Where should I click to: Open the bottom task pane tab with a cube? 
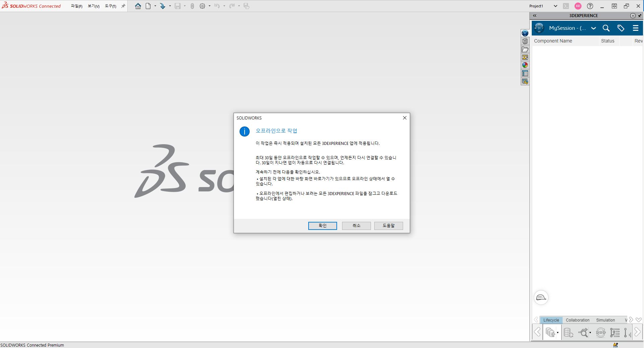pos(525,81)
